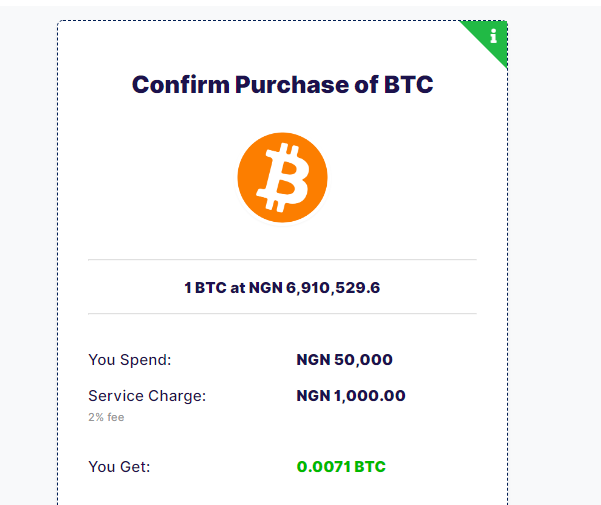
Task: Click the You Spend label
Action: click(130, 360)
